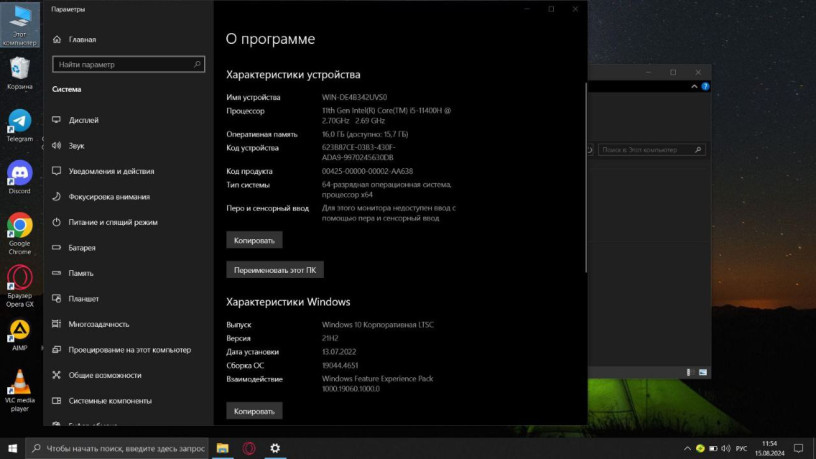This screenshot has height=459, width=816.
Task: Click Переименовать этот ПК button
Action: pyautogui.click(x=275, y=270)
